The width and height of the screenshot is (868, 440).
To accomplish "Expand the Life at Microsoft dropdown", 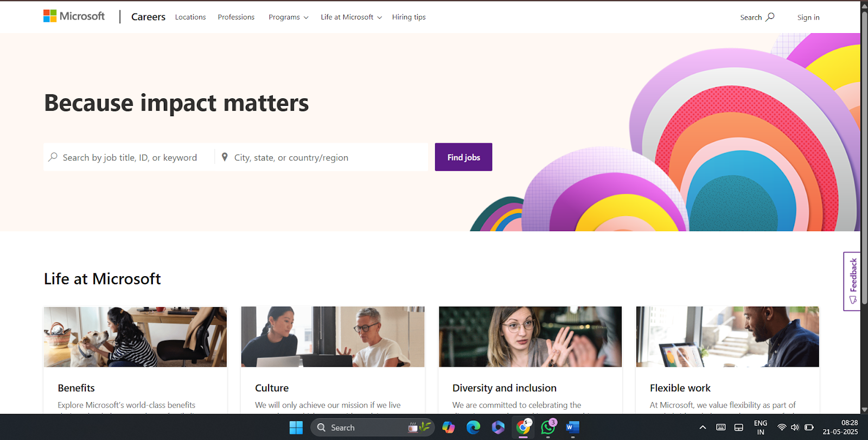I will point(352,17).
